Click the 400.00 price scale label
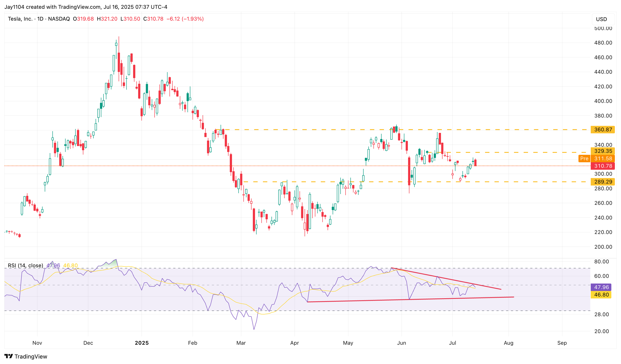Screen dimensions: 621x364 tap(603, 101)
